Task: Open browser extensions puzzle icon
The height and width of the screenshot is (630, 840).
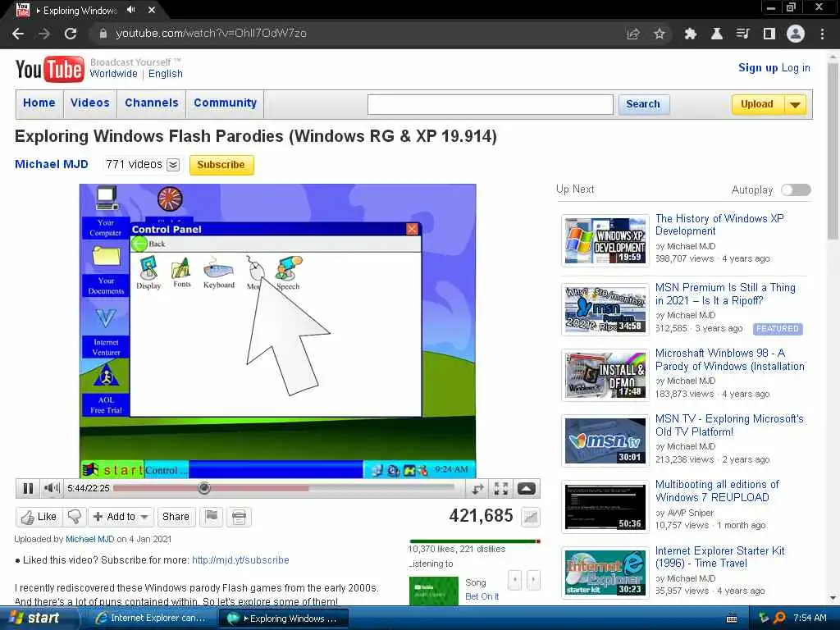Action: pyautogui.click(x=690, y=34)
